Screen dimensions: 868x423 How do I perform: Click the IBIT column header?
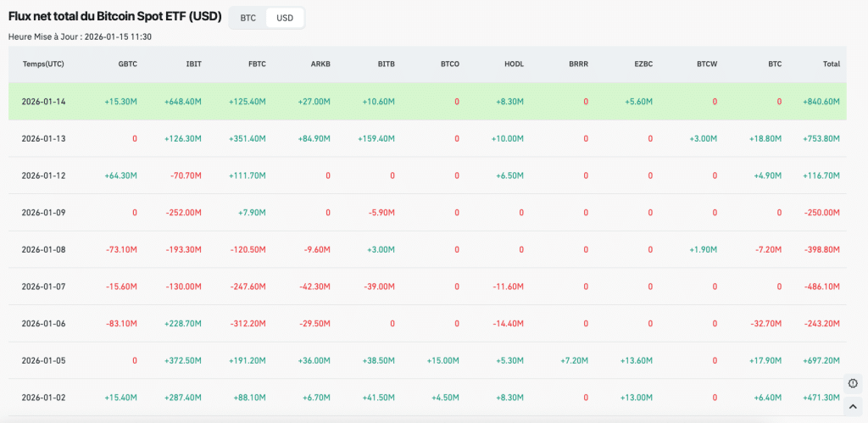click(193, 64)
